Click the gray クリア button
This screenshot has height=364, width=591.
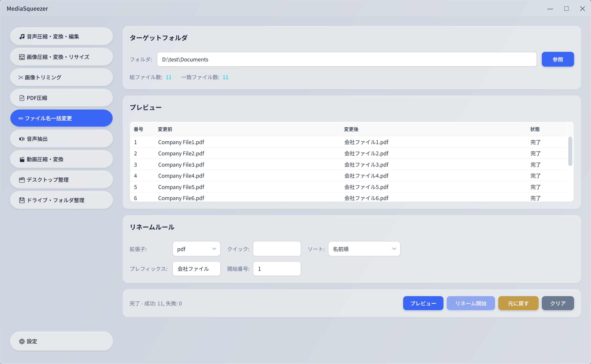pos(558,303)
